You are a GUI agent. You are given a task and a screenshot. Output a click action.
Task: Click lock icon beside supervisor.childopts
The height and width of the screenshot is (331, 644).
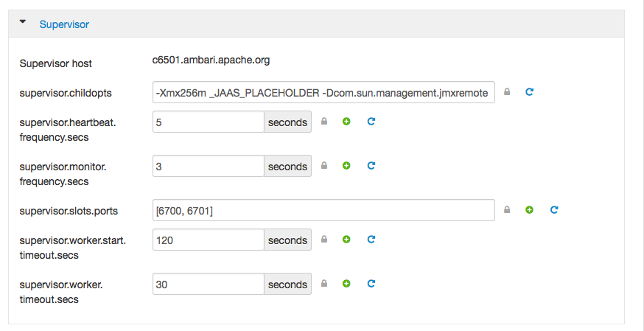[x=507, y=91]
